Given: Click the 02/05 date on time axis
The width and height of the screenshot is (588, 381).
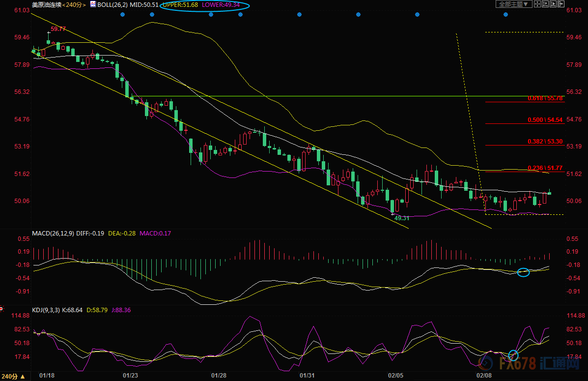Looking at the screenshot, I should (x=395, y=376).
